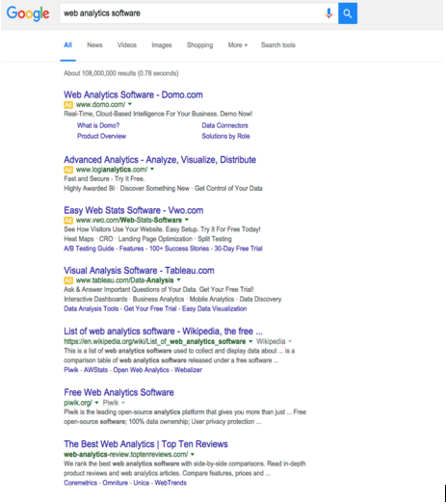Screen dimensions: 446x504
Task: Open Visual Analysis Software - Tableau.com result
Action: pyautogui.click(x=139, y=271)
